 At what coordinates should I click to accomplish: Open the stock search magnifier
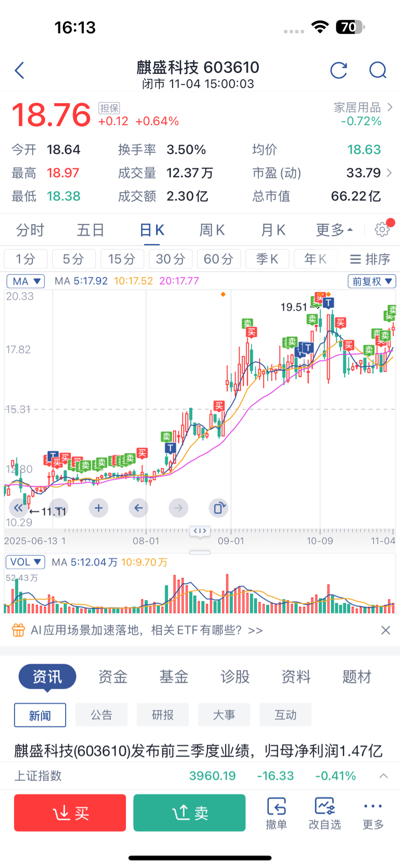point(378,70)
